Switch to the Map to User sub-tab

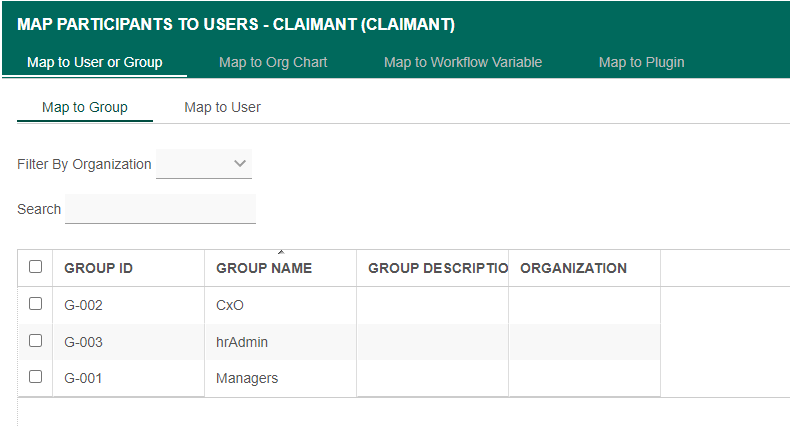pos(222,107)
